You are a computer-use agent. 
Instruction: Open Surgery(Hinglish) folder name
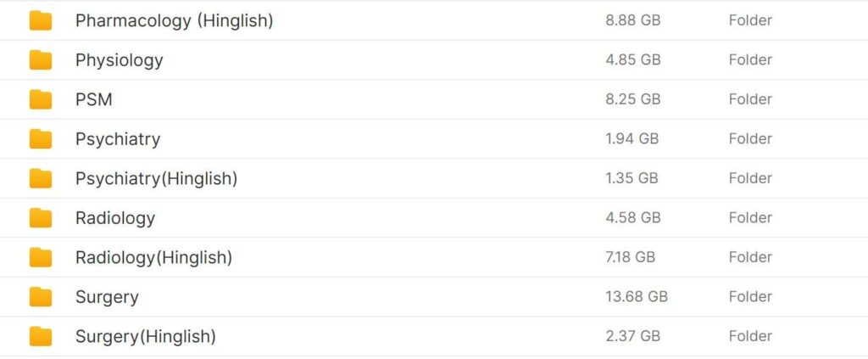pyautogui.click(x=145, y=336)
